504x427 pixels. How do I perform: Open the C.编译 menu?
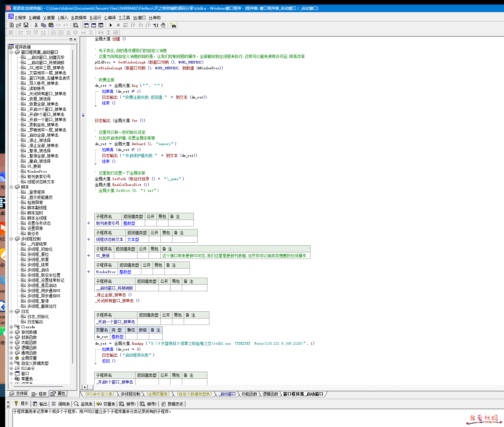(x=110, y=18)
